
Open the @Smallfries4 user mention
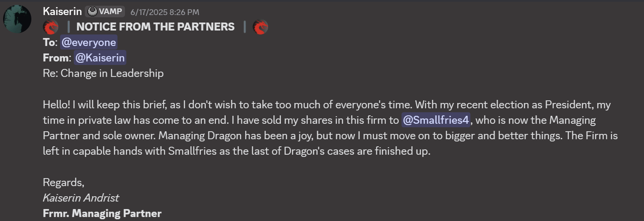click(436, 120)
